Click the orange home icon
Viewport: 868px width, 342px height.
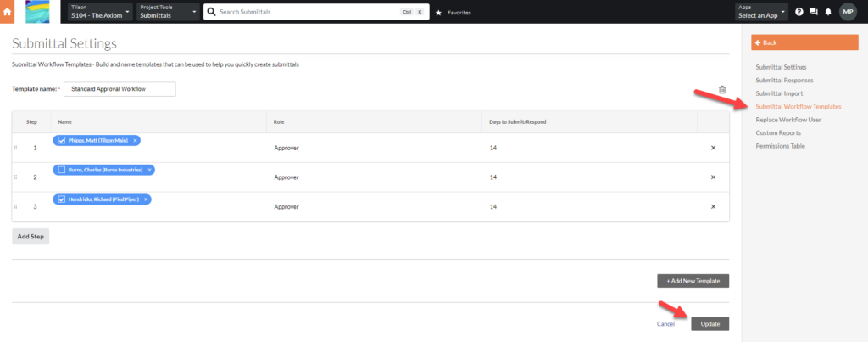[x=8, y=12]
